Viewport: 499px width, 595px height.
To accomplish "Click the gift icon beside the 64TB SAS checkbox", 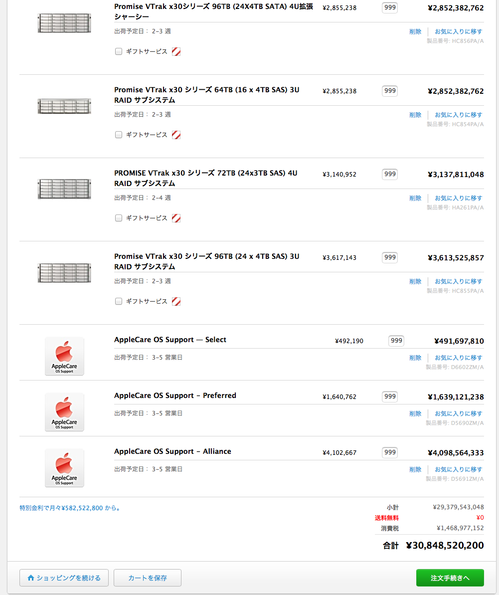I will 176,135.
